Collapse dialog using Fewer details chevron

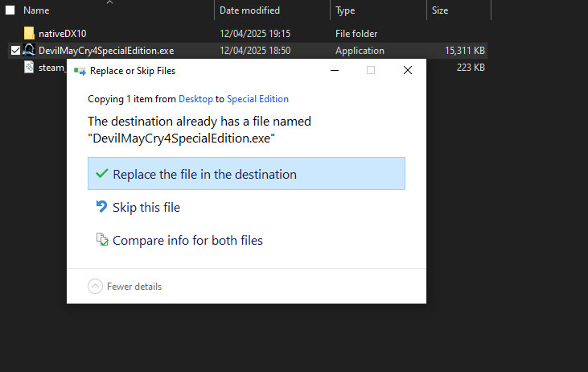[96, 286]
